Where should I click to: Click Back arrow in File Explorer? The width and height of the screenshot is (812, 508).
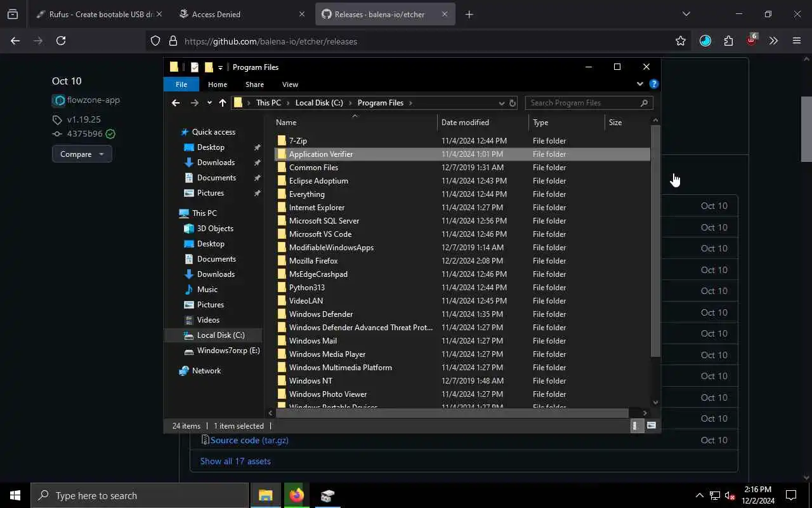176,103
